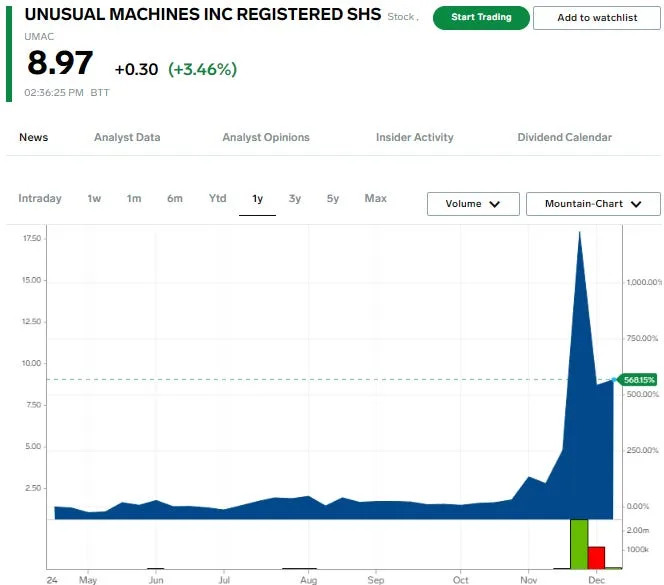Click the +0.30 price change

click(x=136, y=69)
